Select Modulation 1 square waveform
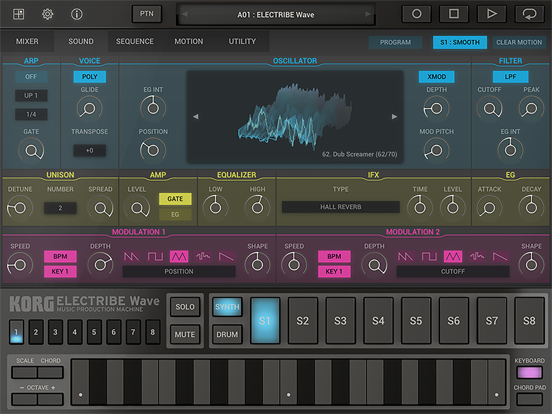 155,257
